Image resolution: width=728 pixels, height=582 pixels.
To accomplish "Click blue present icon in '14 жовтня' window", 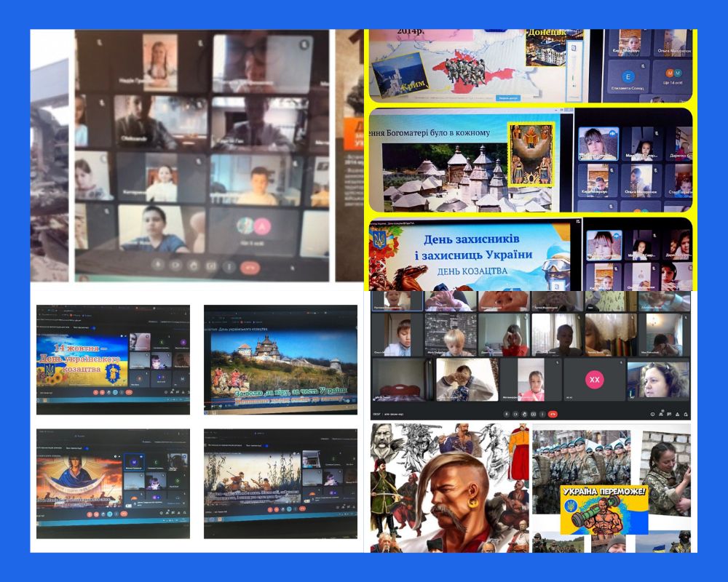I will point(115,392).
